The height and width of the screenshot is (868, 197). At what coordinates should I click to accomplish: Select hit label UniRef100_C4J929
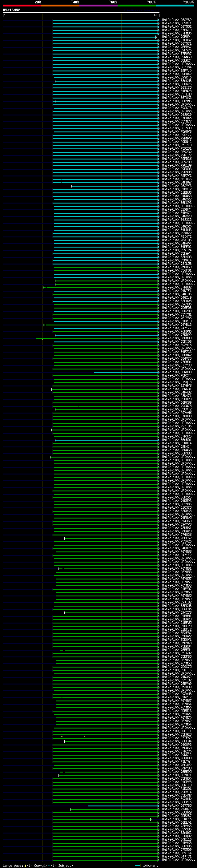[x=177, y=115]
